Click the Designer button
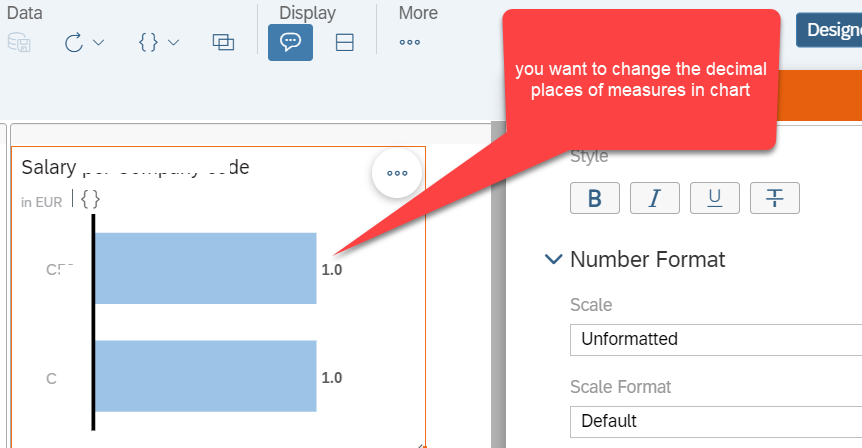Screen dimensions: 862x448 click(829, 30)
